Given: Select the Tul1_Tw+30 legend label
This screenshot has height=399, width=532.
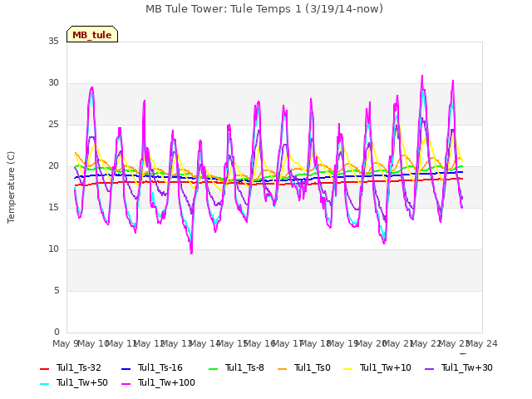Looking at the screenshot, I should point(467,367).
